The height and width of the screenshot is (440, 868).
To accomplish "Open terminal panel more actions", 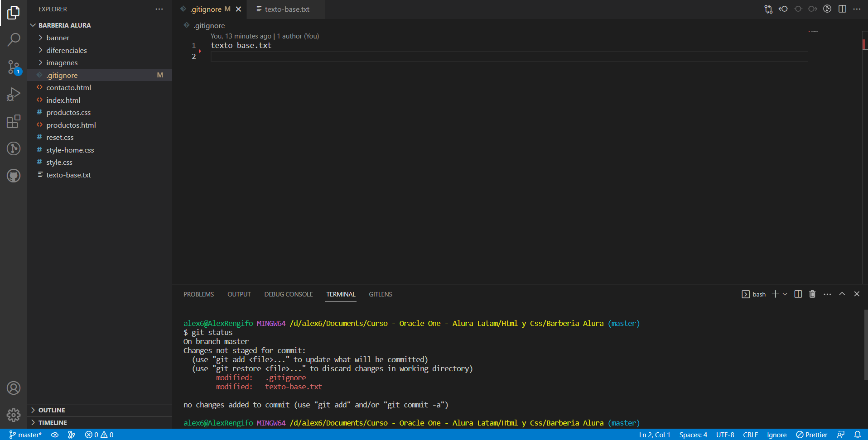I will [827, 294].
